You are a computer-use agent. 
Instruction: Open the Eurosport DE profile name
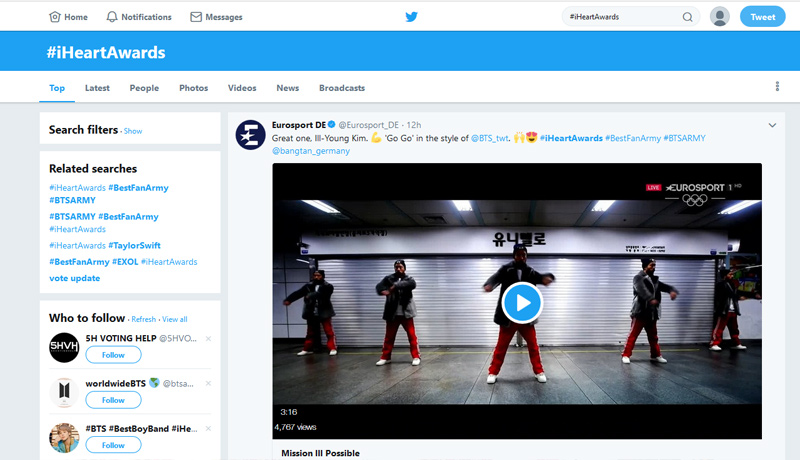[x=298, y=125]
